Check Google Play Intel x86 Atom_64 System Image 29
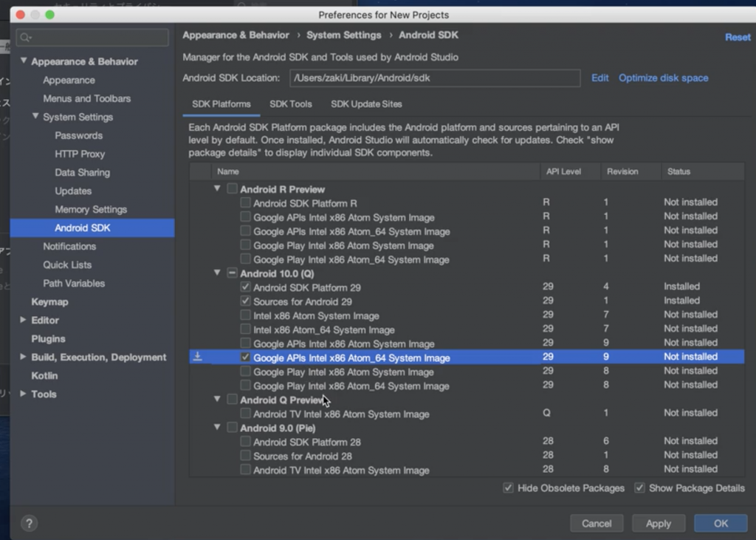Image resolution: width=756 pixels, height=540 pixels. [x=245, y=385]
